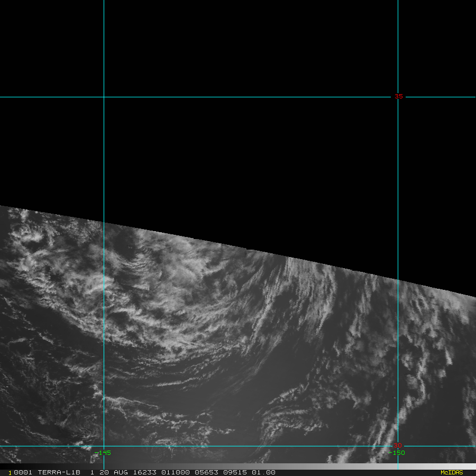Screen dimensions: 476x476
Task: Click intersection of -150 and 35 gridlines
Action: click(398, 97)
